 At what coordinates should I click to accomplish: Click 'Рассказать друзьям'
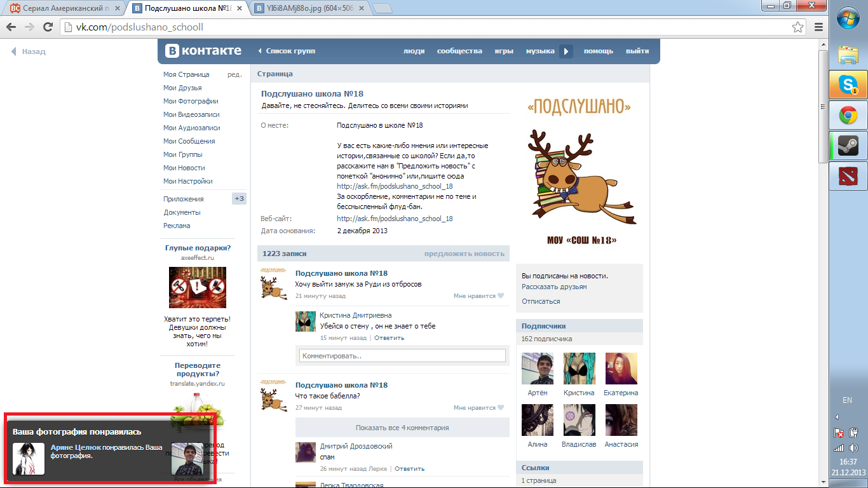click(x=554, y=287)
